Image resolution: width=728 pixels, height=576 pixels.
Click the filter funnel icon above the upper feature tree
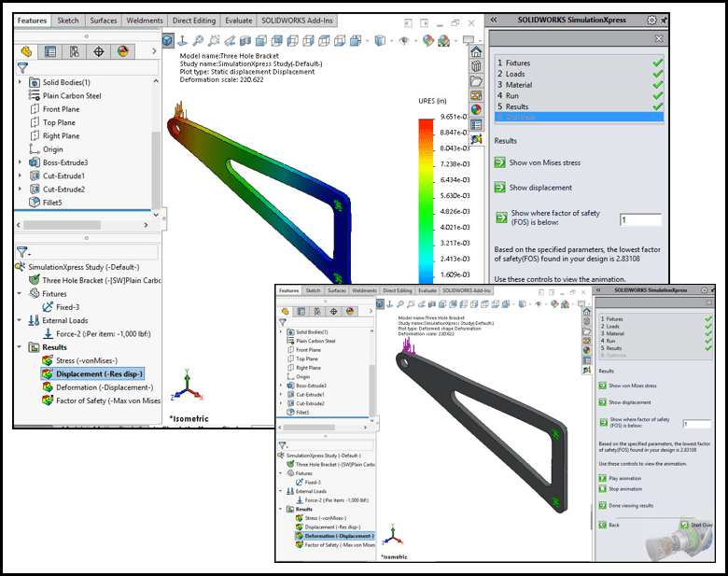pos(22,68)
